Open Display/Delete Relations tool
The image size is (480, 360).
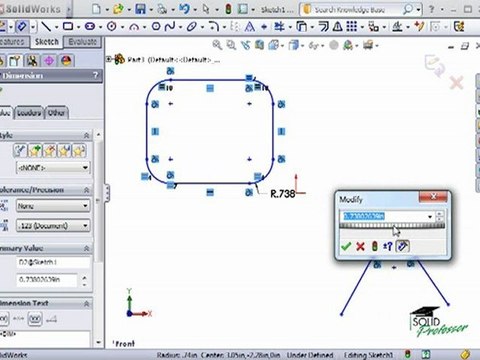click(x=397, y=26)
